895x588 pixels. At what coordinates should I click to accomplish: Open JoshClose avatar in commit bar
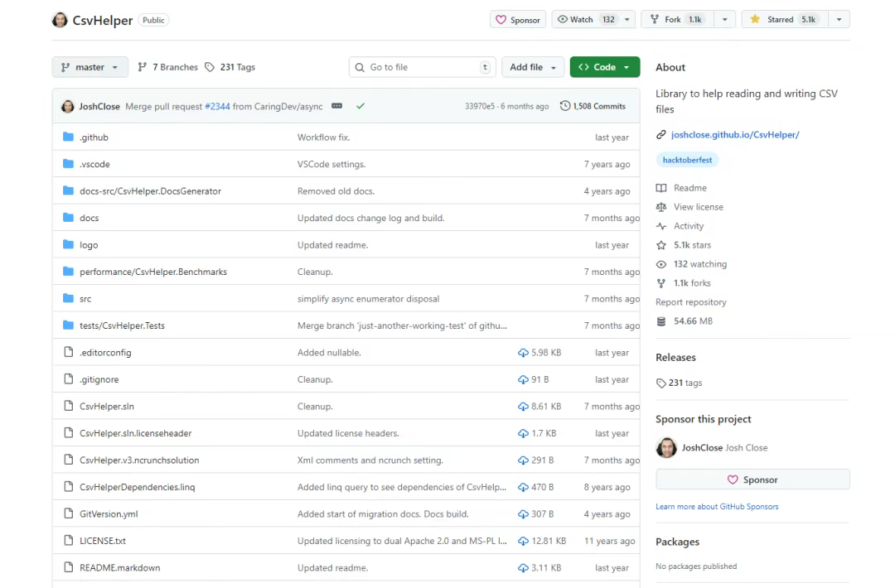(x=67, y=107)
